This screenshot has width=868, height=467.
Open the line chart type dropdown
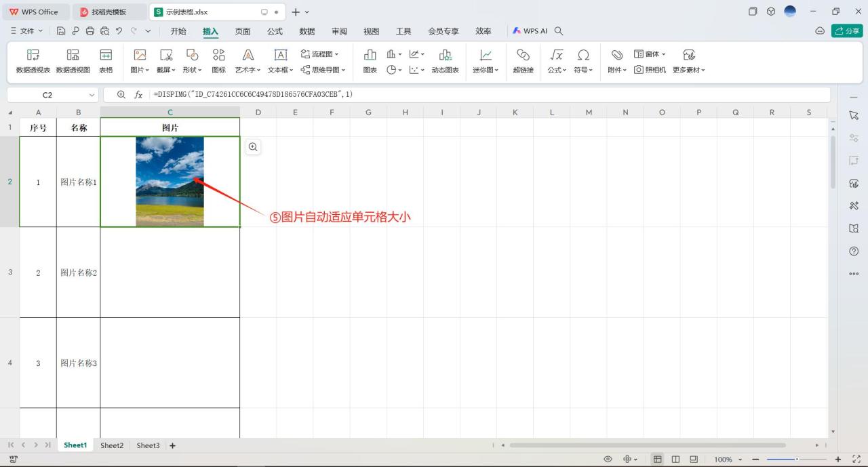[417, 54]
